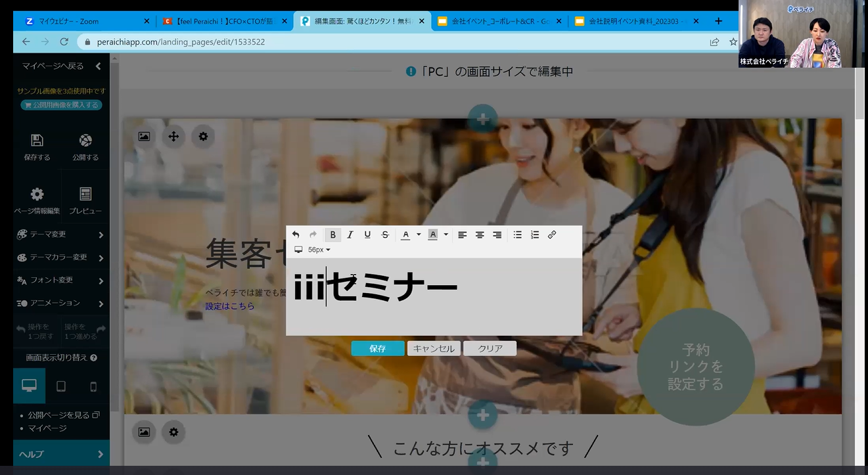Open text color dropdown arrow
This screenshot has height=475, width=868.
[419, 235]
